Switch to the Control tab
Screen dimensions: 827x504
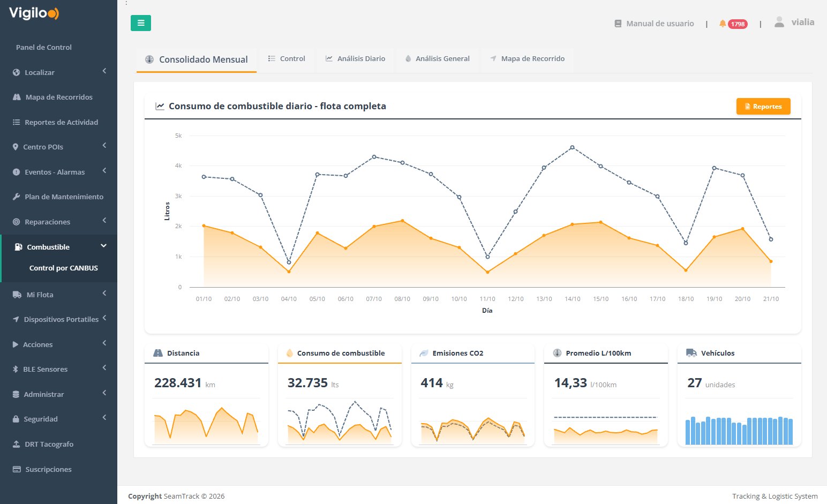coord(287,59)
